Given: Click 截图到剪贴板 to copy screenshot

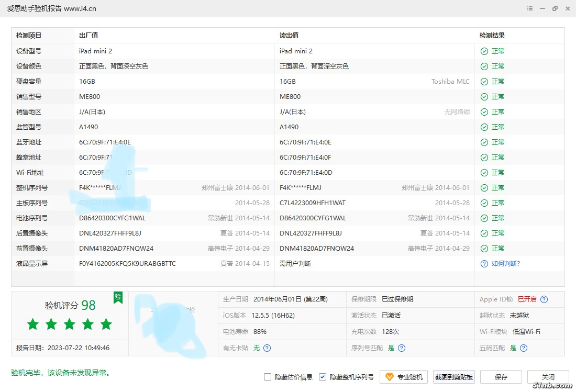Looking at the screenshot, I should [x=454, y=377].
